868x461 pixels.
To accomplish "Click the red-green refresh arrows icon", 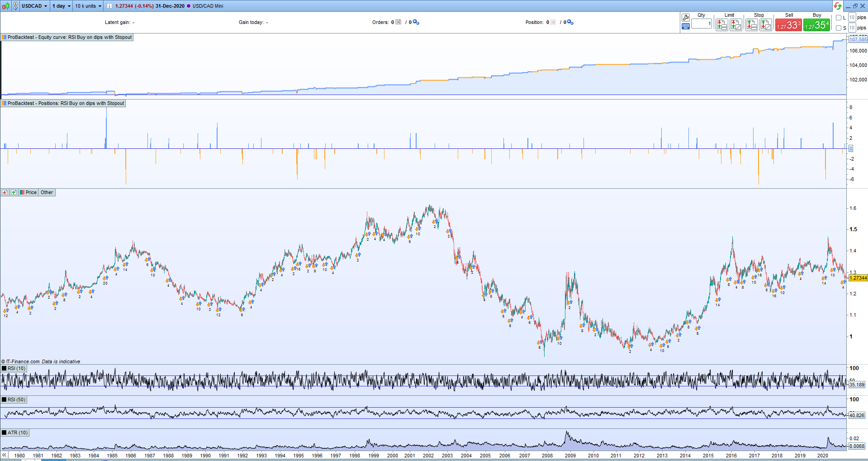I will point(838,6).
